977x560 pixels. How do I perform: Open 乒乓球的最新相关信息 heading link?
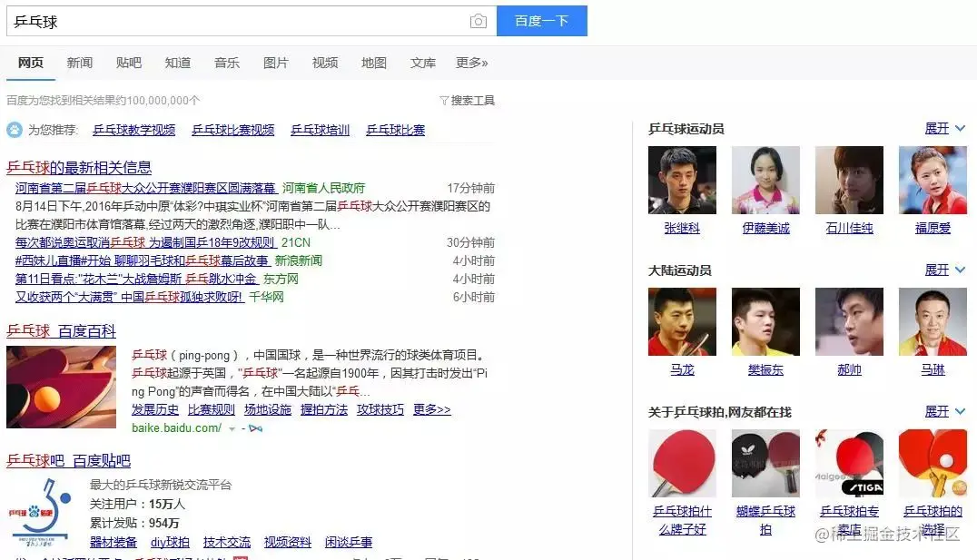(x=79, y=168)
